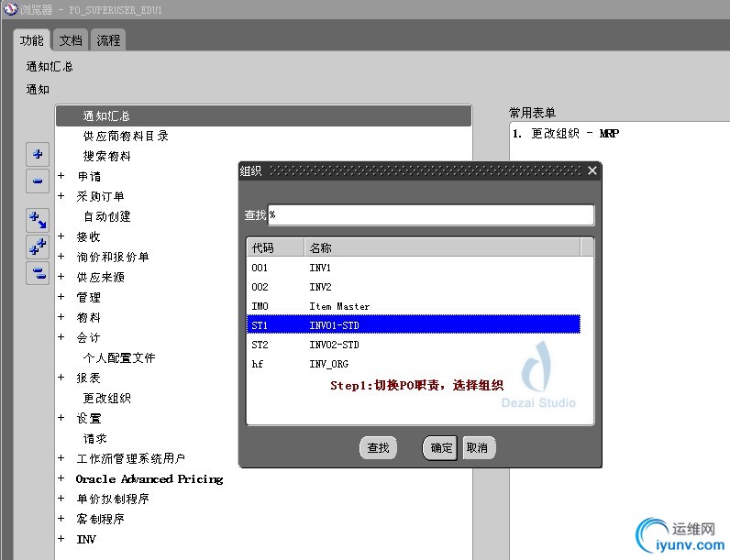Click the expand all children icon button
This screenshot has width=730, height=560.
tap(38, 220)
